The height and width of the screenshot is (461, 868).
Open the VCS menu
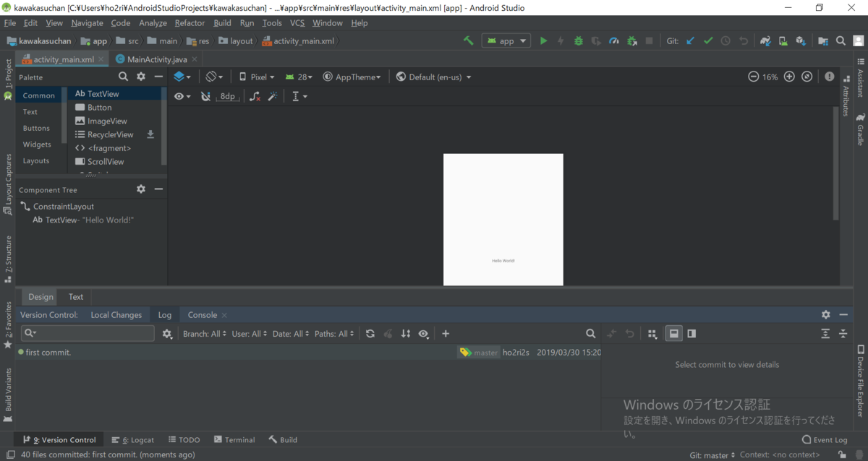tap(297, 23)
